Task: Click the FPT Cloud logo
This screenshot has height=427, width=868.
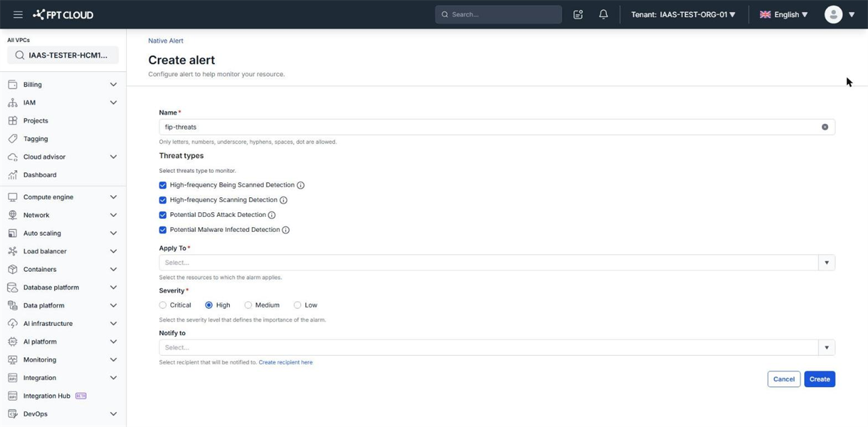Action: pyautogui.click(x=63, y=14)
